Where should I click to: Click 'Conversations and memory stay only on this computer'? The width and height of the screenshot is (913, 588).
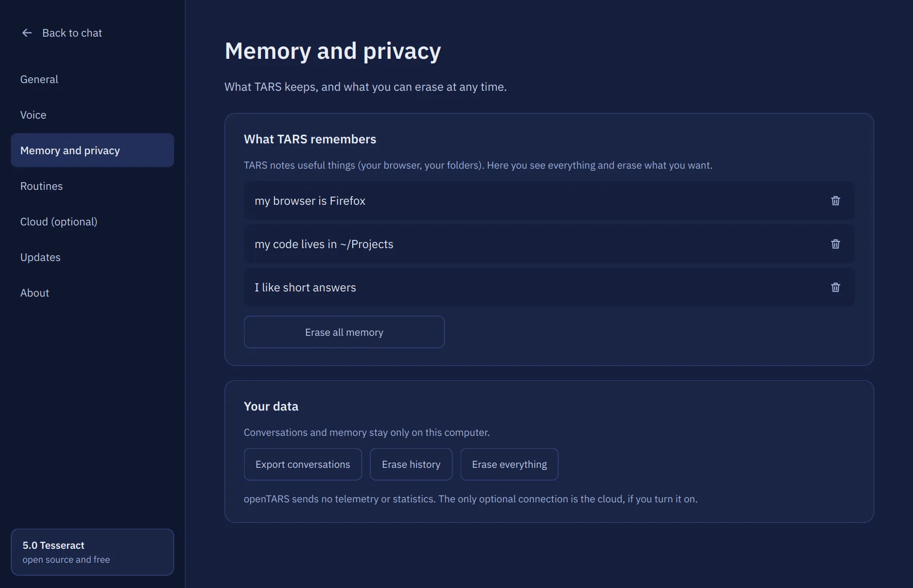click(367, 432)
